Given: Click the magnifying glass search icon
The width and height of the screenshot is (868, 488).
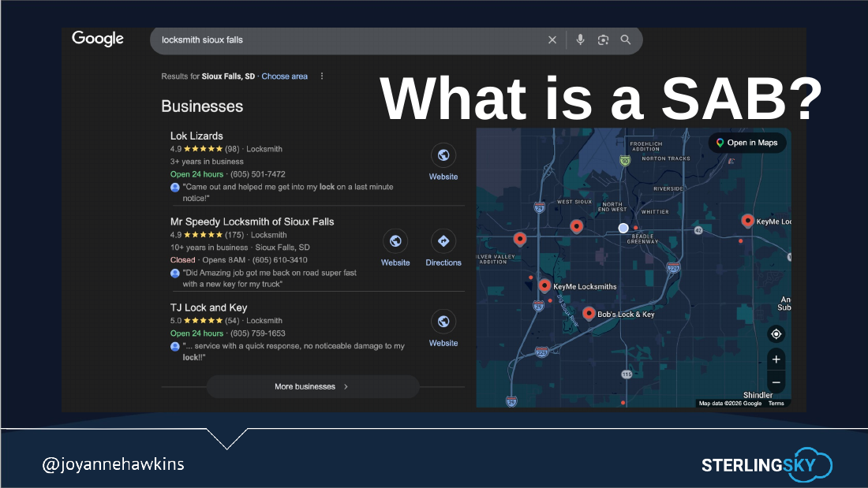Looking at the screenshot, I should pyautogui.click(x=626, y=40).
